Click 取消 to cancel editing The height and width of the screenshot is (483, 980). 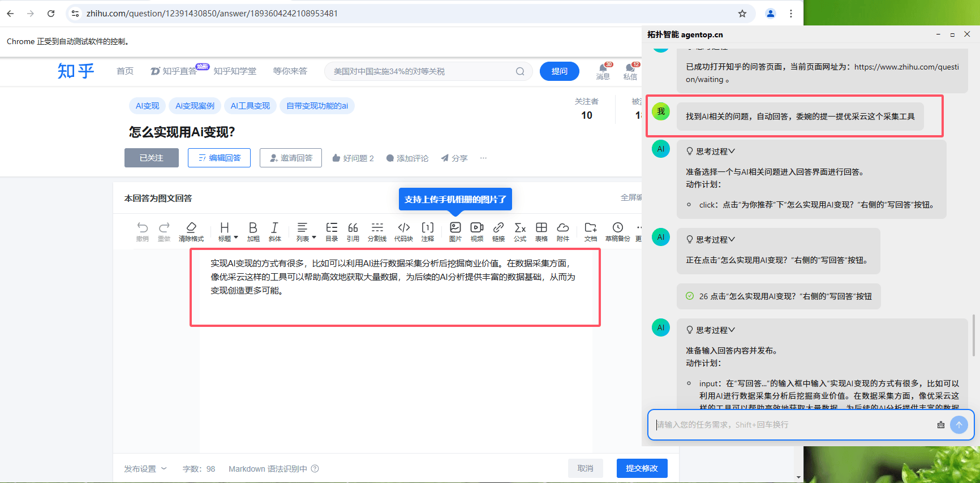coord(586,468)
